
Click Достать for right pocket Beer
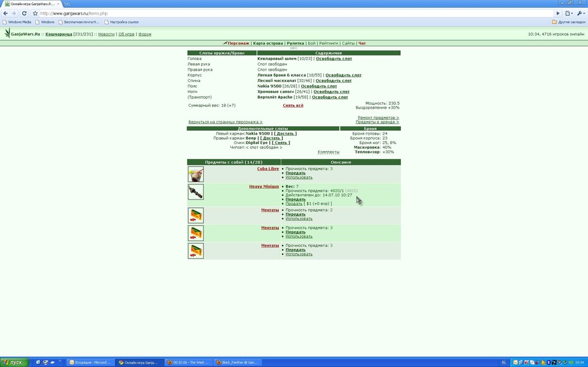(271, 138)
